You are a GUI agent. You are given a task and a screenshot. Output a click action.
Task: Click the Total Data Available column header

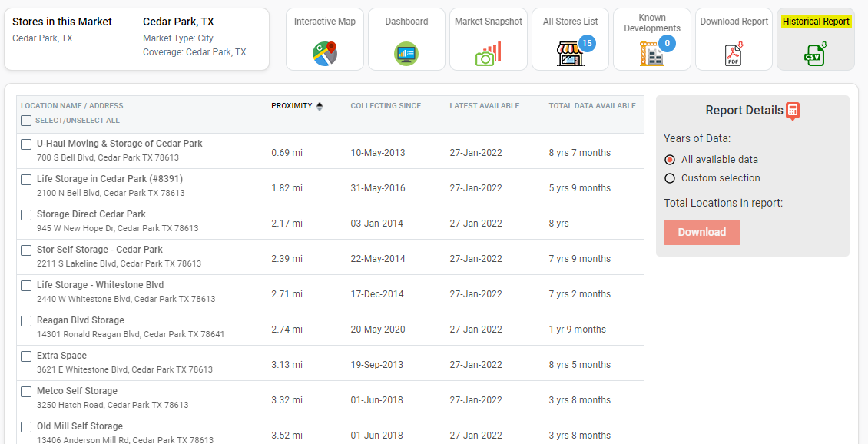[x=592, y=106]
